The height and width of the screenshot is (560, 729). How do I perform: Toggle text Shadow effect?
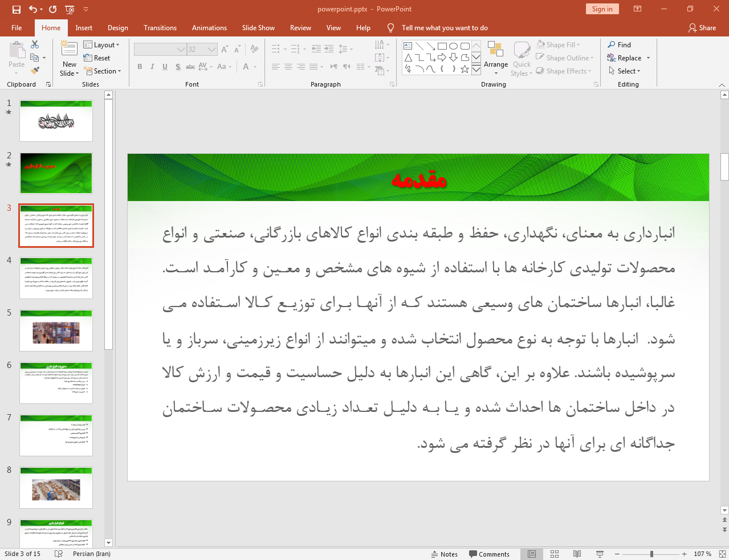(x=178, y=67)
